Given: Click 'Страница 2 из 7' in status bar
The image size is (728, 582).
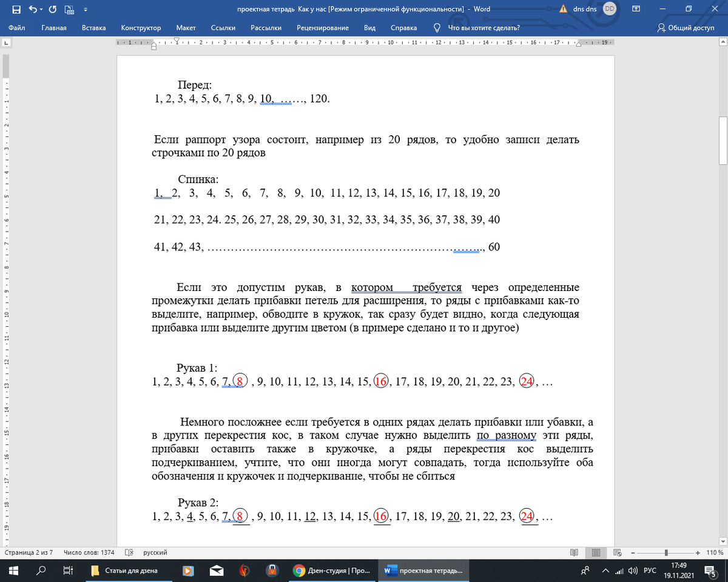Looking at the screenshot, I should pos(29,552).
